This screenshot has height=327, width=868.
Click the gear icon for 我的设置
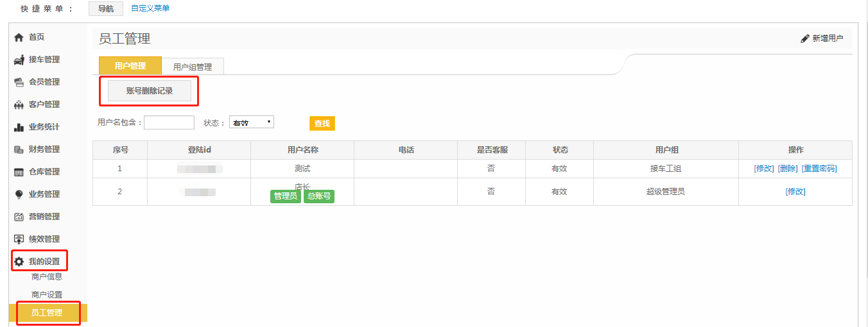pos(19,262)
